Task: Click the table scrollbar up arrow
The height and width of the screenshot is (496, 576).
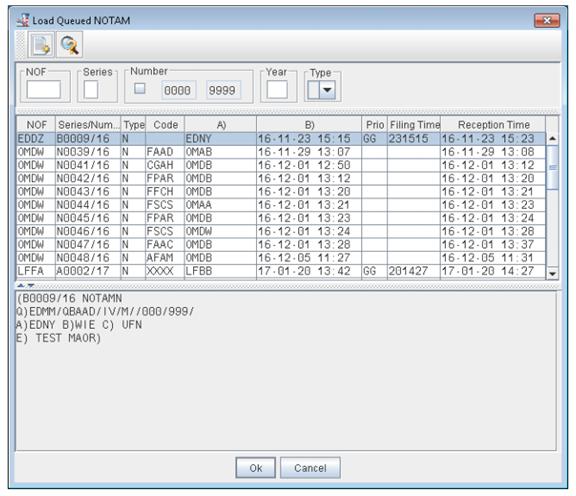Action: coord(552,139)
